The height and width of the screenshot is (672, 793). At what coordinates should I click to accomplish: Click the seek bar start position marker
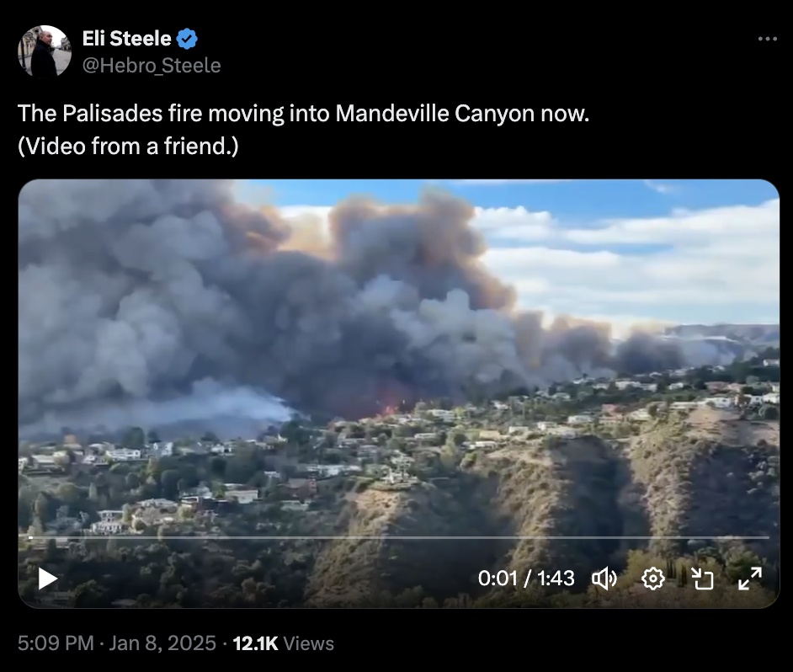[30, 537]
